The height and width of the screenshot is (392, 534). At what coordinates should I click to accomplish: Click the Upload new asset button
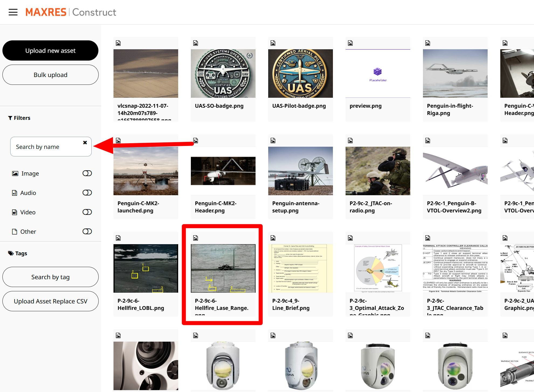click(50, 50)
